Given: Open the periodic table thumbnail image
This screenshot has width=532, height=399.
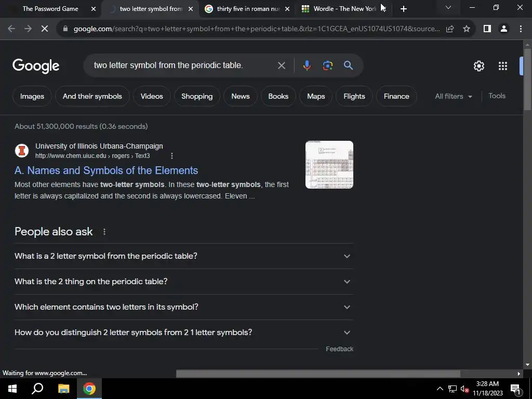Looking at the screenshot, I should 329,165.
